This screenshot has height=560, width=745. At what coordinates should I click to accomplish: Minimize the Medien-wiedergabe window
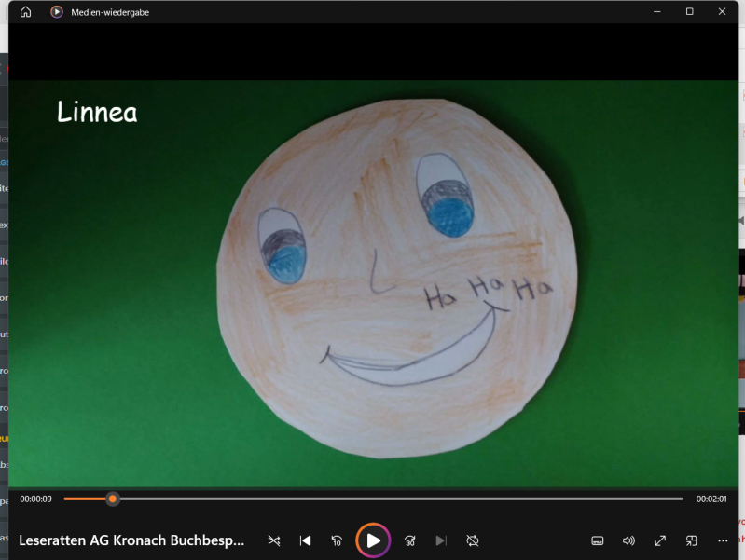[x=657, y=12]
